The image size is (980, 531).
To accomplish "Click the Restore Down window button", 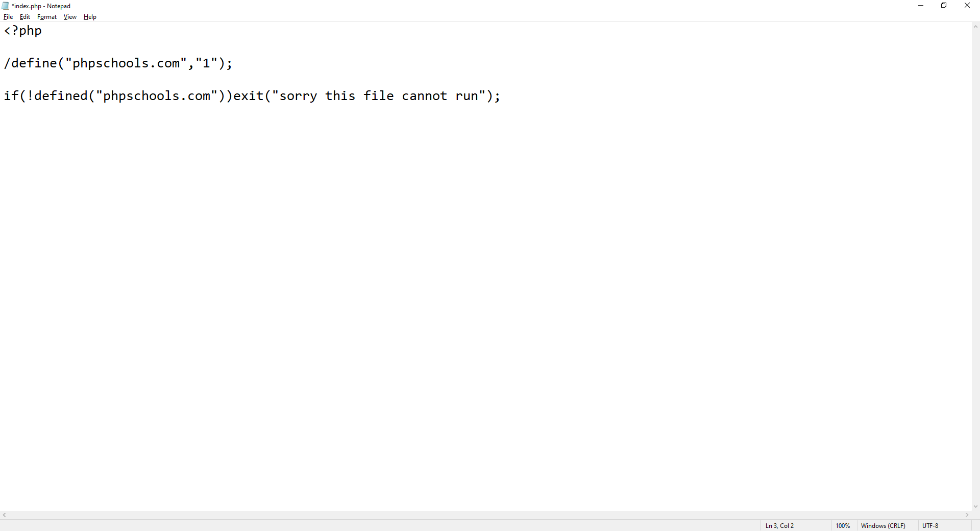I will click(944, 5).
